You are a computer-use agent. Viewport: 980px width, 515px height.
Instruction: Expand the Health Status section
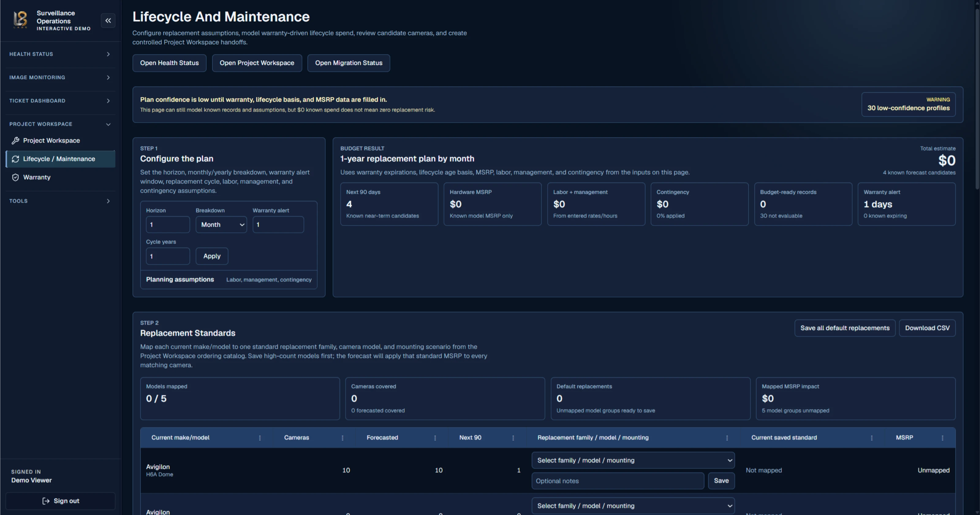[x=60, y=54]
